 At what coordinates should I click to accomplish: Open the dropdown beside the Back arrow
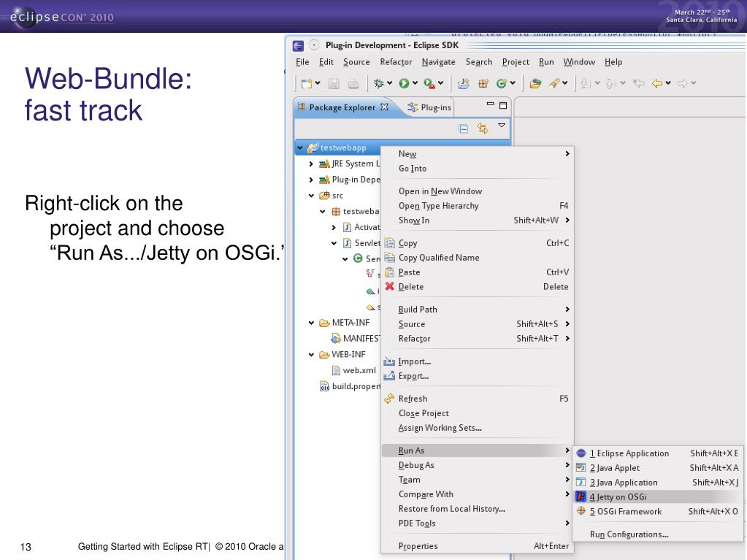coord(668,83)
